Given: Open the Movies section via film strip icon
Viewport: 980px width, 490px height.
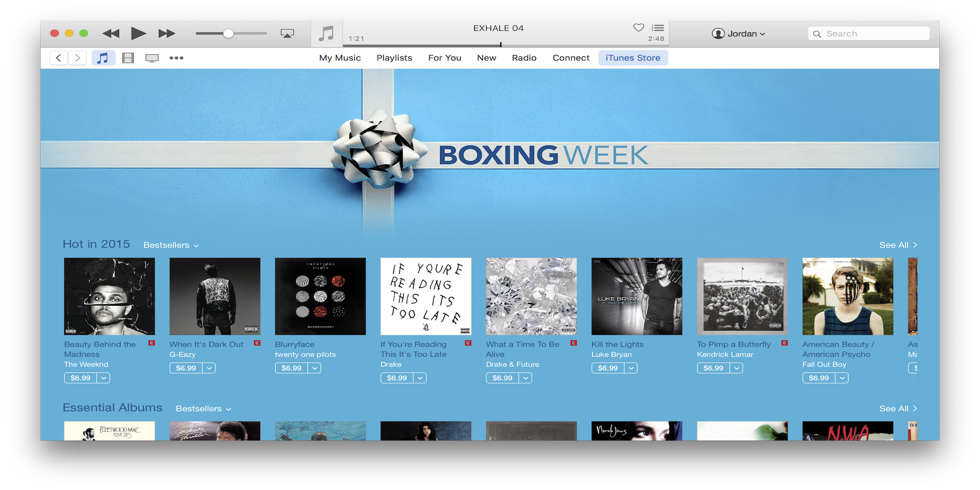Looking at the screenshot, I should pos(127,57).
